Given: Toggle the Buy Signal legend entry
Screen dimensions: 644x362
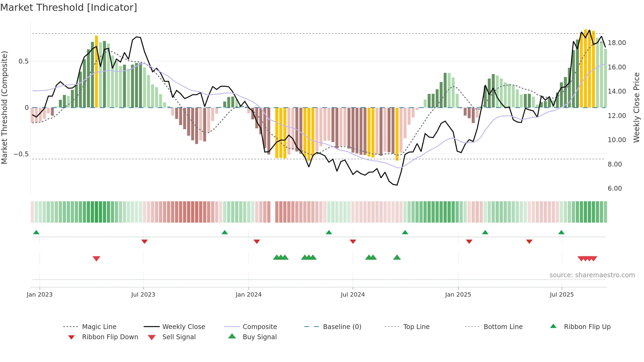Looking at the screenshot, I should coord(252,337).
